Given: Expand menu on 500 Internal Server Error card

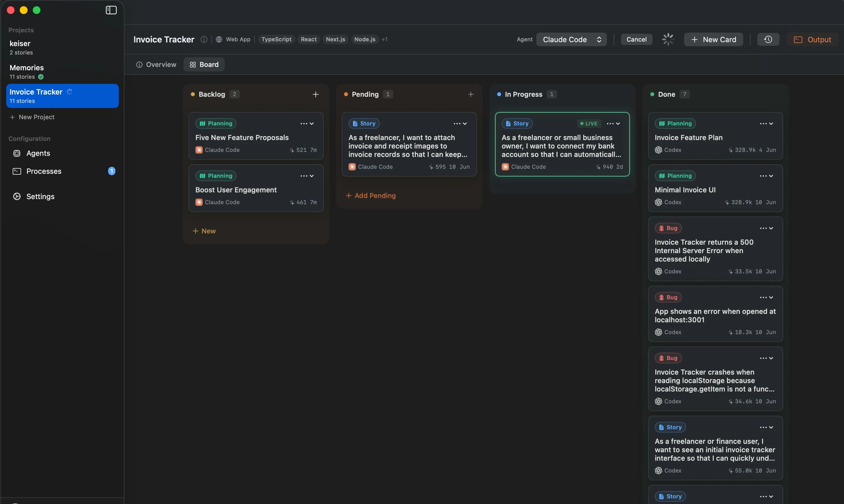Looking at the screenshot, I should 767,228.
